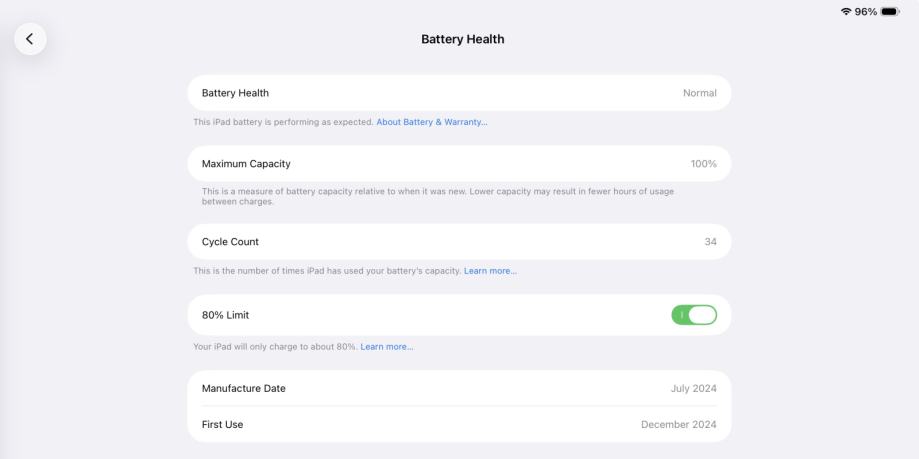This screenshot has width=919, height=459.
Task: Tap the July 2024 manufacture date value
Action: click(693, 388)
